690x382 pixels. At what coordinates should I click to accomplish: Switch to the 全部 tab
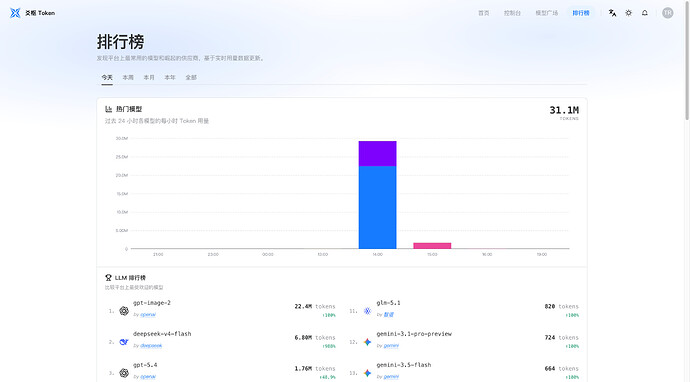click(191, 77)
